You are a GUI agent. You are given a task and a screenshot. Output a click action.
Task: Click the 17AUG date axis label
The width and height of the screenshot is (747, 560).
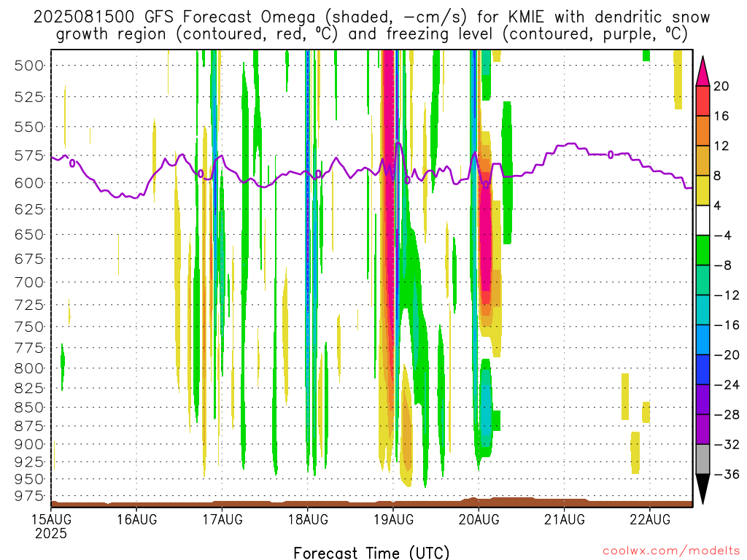222,519
